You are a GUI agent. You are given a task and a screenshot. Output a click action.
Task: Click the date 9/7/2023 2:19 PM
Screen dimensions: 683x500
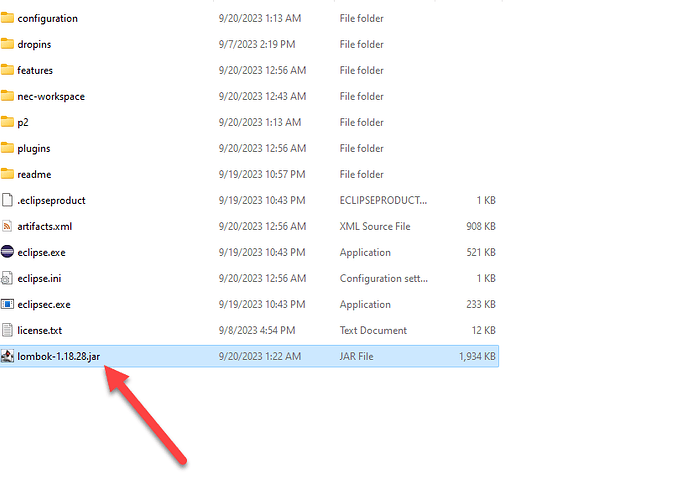(257, 44)
